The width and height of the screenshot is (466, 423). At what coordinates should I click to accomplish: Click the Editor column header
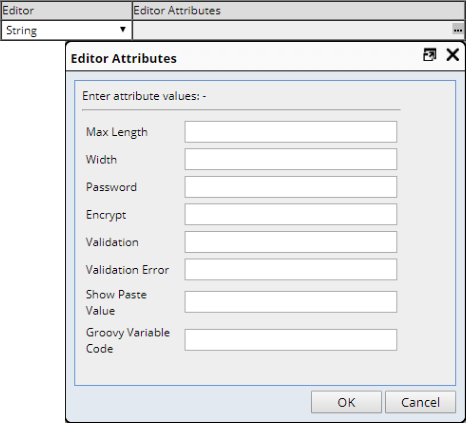click(x=67, y=10)
